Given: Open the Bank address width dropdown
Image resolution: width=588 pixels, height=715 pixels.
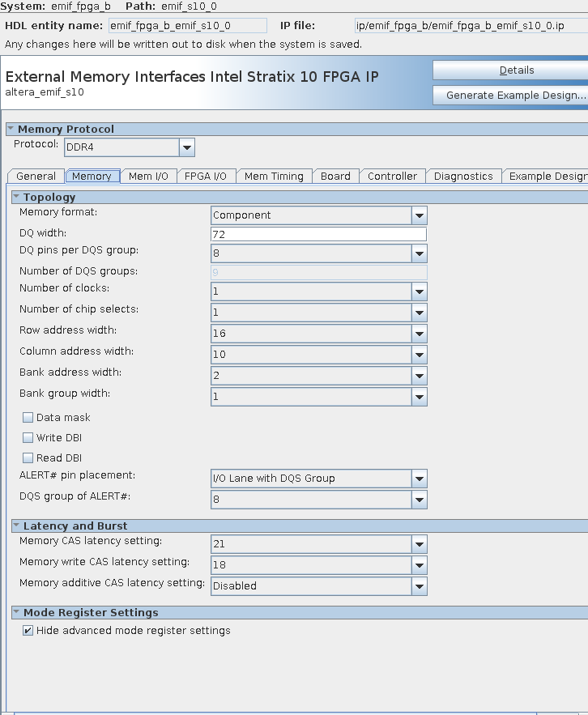Looking at the screenshot, I should tap(420, 376).
